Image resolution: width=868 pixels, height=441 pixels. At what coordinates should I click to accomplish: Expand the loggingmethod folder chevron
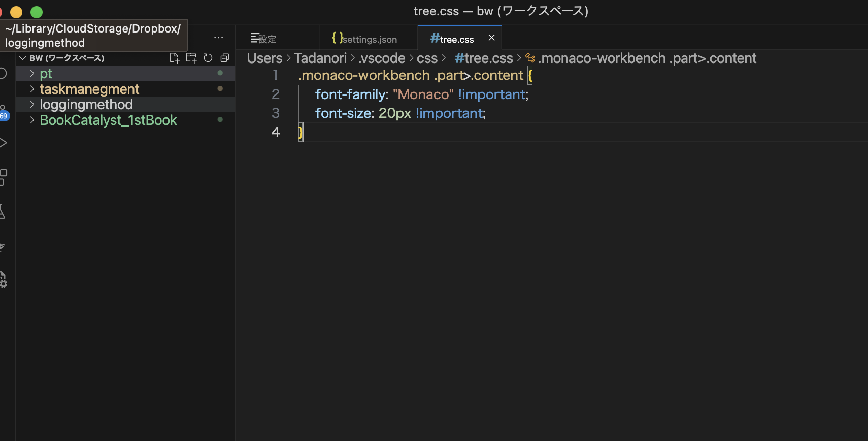point(32,104)
